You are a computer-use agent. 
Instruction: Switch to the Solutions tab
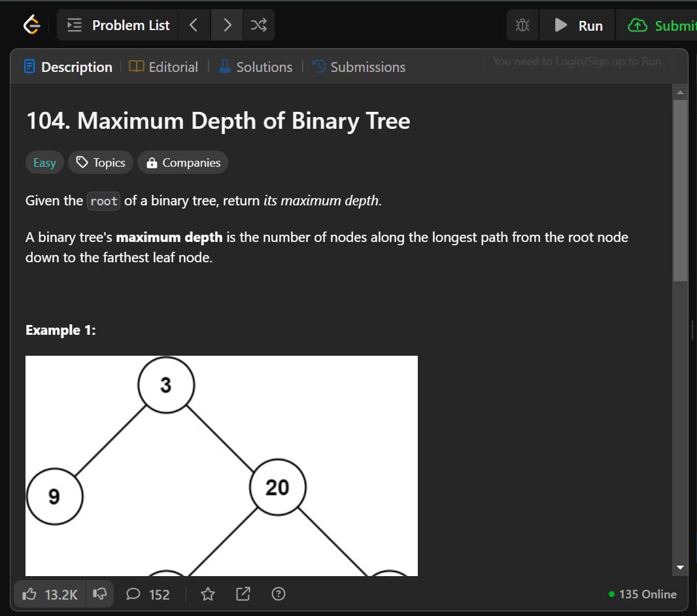pyautogui.click(x=256, y=67)
